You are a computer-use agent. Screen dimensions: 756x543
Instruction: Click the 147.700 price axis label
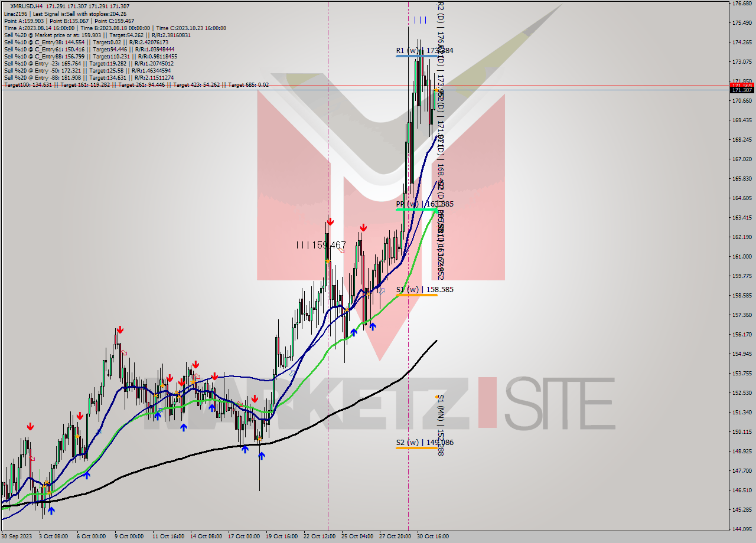tap(741, 471)
